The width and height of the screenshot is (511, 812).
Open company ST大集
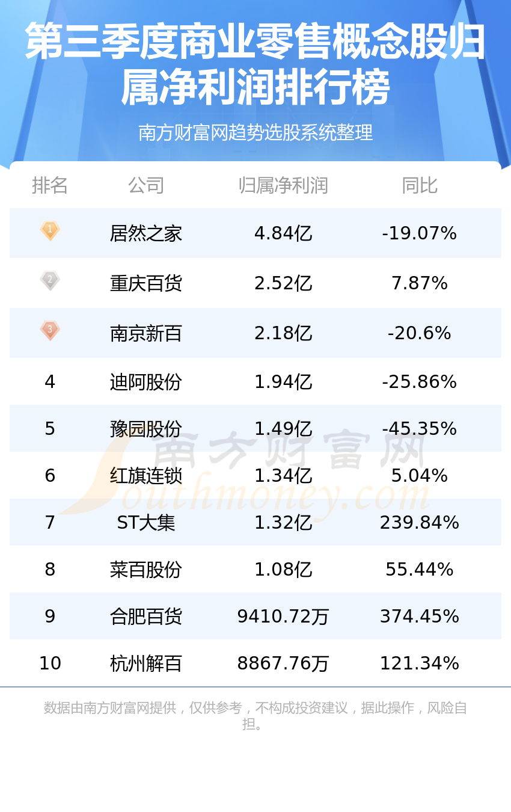pyautogui.click(x=146, y=523)
